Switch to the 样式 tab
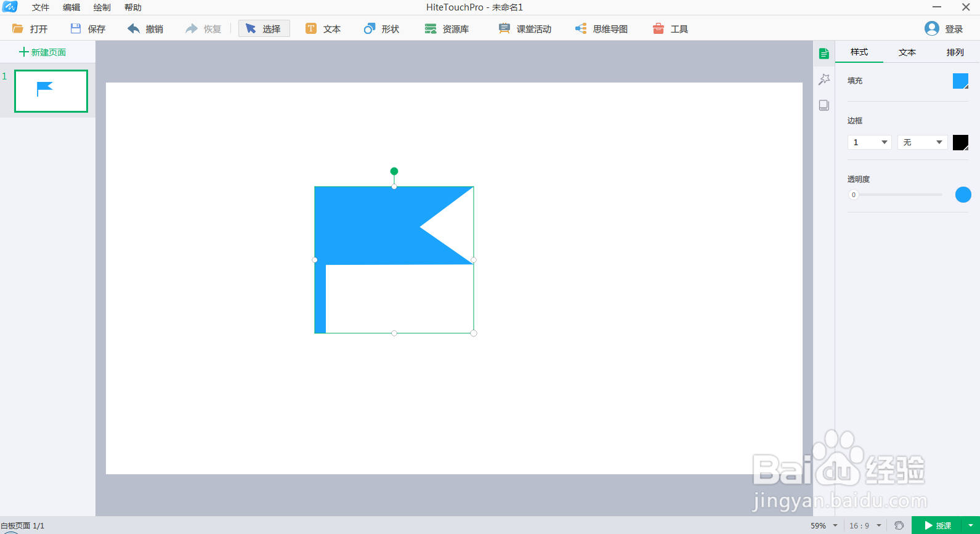This screenshot has width=980, height=534. click(859, 52)
